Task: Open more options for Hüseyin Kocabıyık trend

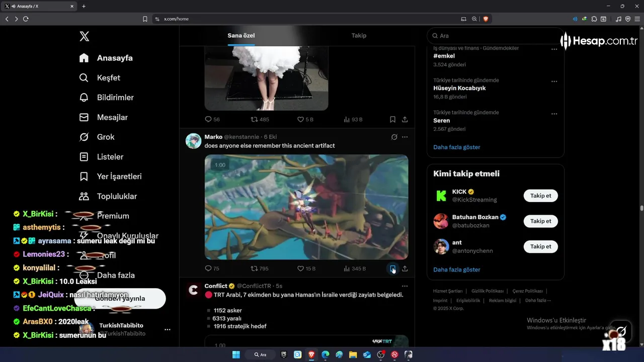Action: (554, 81)
